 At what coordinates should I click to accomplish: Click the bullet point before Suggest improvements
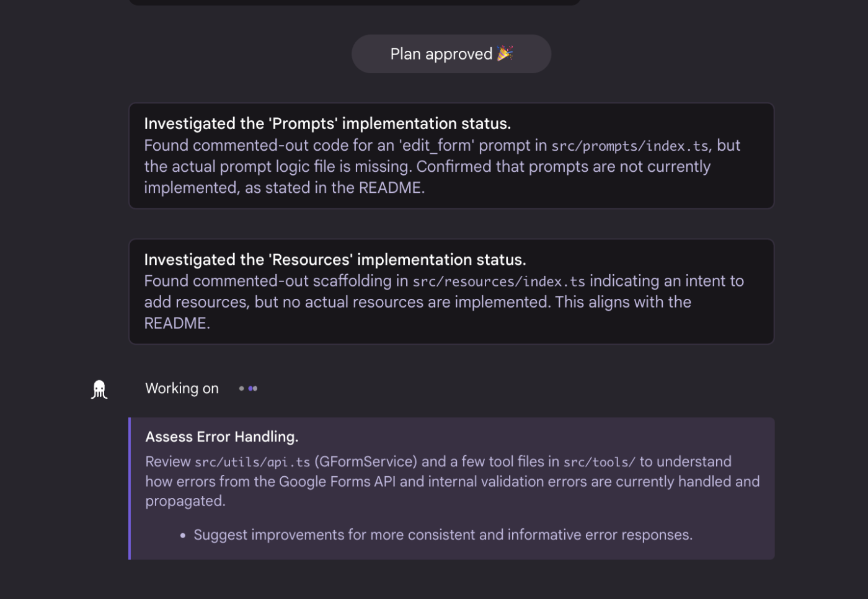[183, 536]
